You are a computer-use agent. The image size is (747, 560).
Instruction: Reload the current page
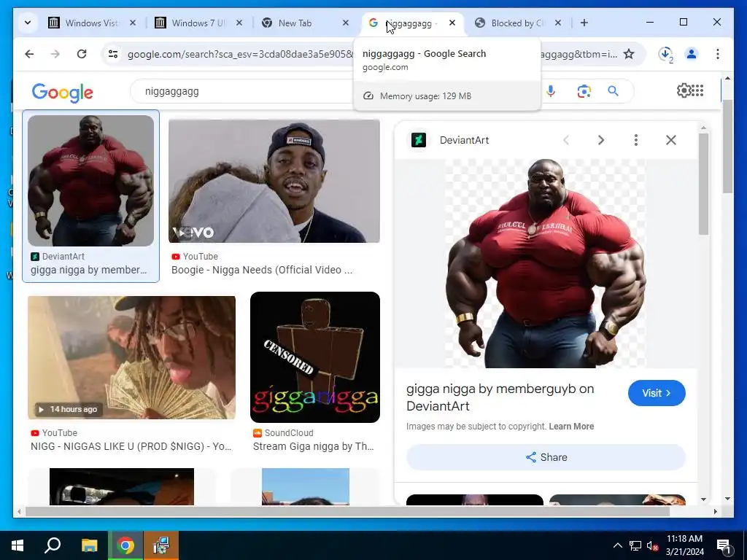pyautogui.click(x=82, y=54)
